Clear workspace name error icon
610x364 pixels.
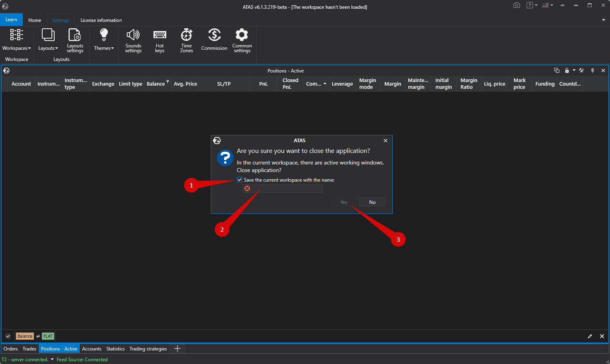click(247, 188)
